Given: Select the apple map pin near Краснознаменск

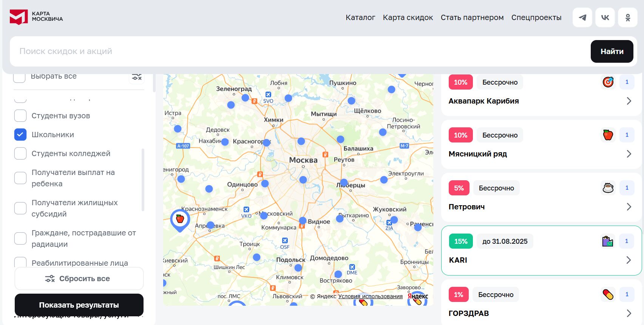Looking at the screenshot, I should [180, 219].
